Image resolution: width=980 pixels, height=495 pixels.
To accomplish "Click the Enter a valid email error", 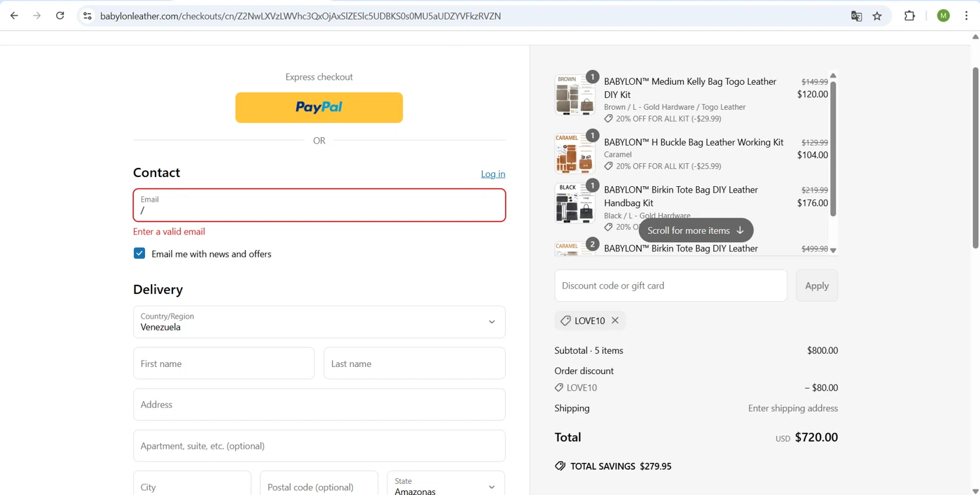I will [x=169, y=232].
